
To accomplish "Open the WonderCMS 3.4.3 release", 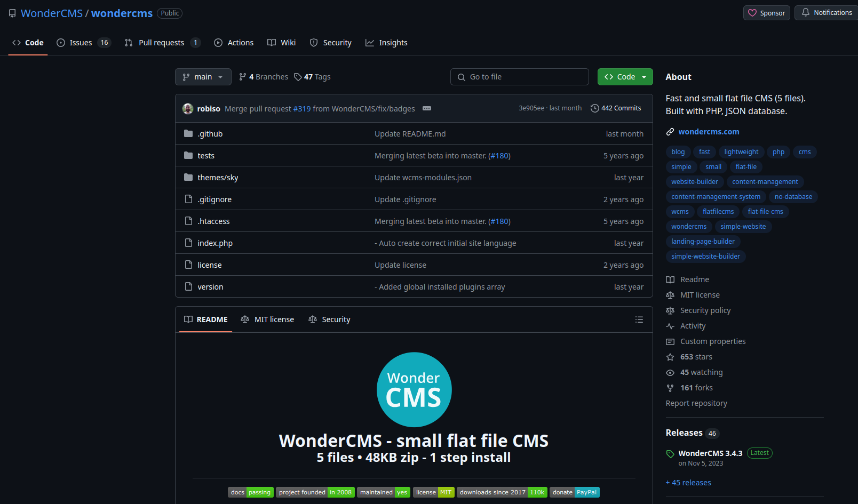I will (710, 453).
